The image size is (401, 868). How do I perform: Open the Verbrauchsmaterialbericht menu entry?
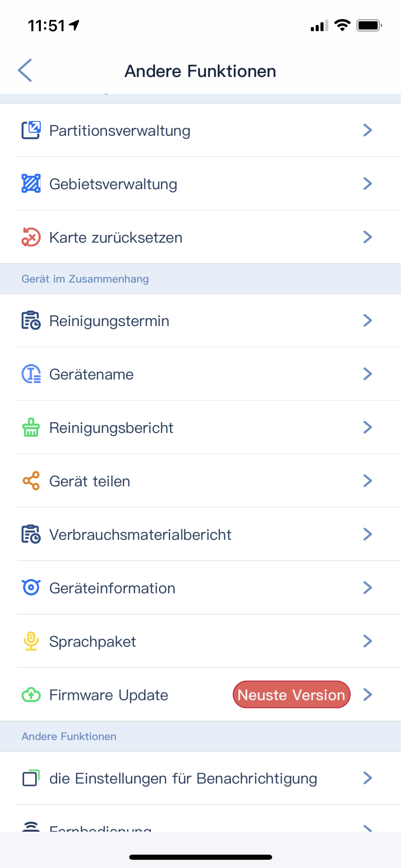coord(141,535)
